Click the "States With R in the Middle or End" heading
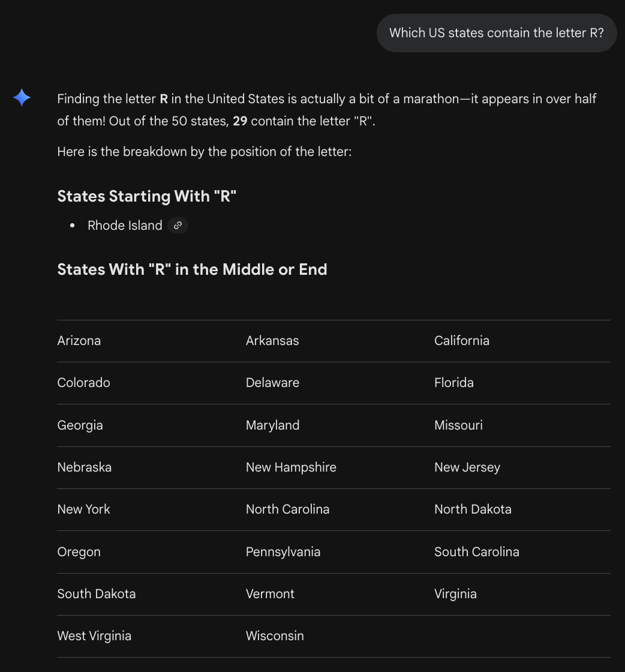This screenshot has width=625, height=672. [x=192, y=269]
